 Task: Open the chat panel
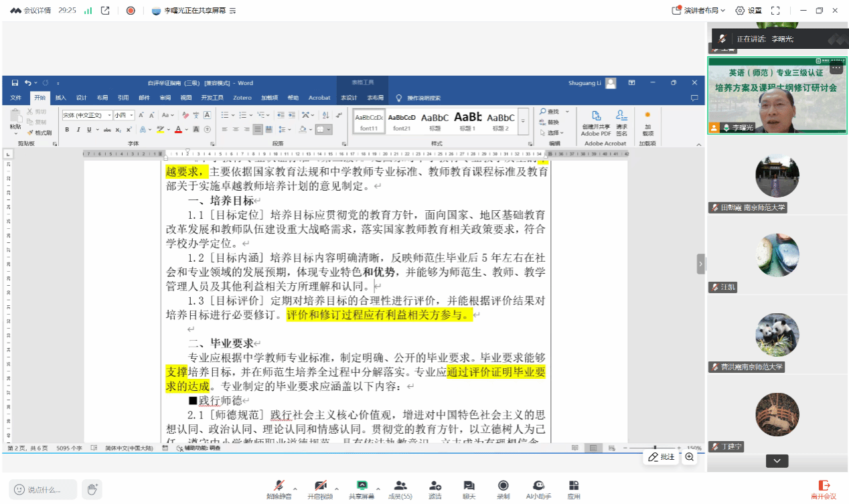(x=469, y=486)
